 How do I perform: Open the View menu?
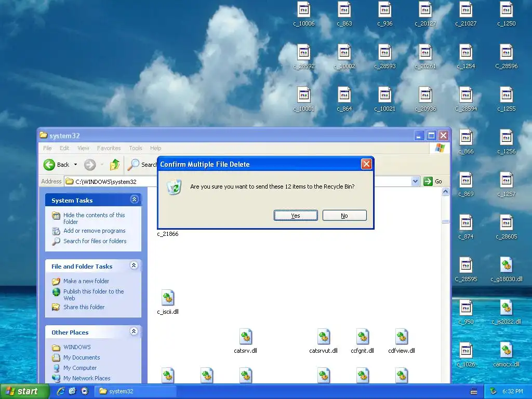click(x=83, y=148)
